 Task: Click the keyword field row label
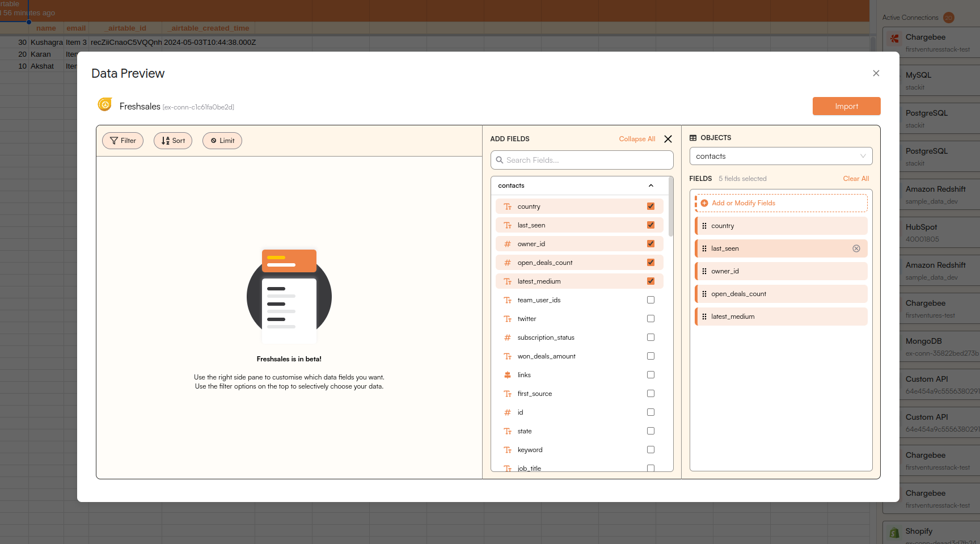tap(530, 450)
